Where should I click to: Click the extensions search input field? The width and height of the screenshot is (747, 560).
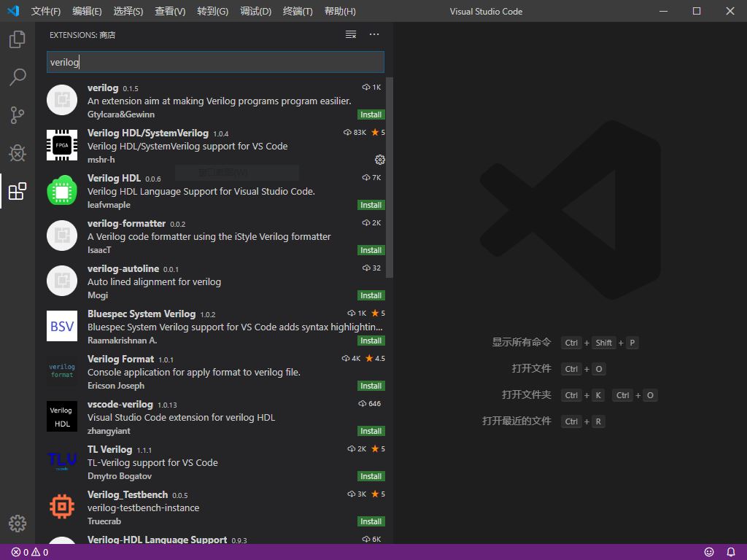[x=214, y=62]
